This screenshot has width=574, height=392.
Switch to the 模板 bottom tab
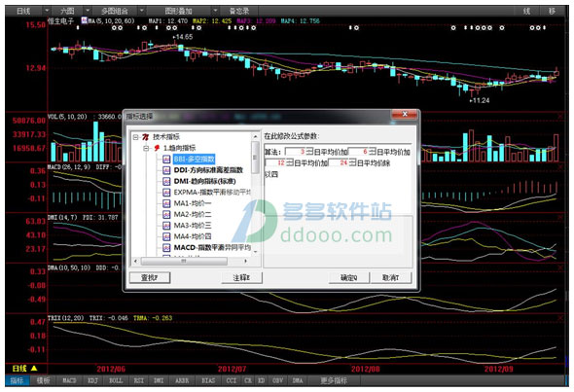[x=43, y=380]
